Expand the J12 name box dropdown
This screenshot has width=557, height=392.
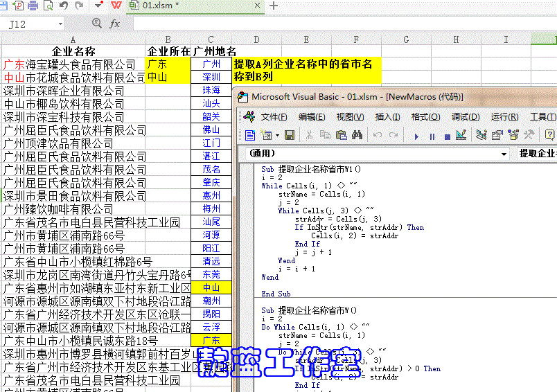60,24
